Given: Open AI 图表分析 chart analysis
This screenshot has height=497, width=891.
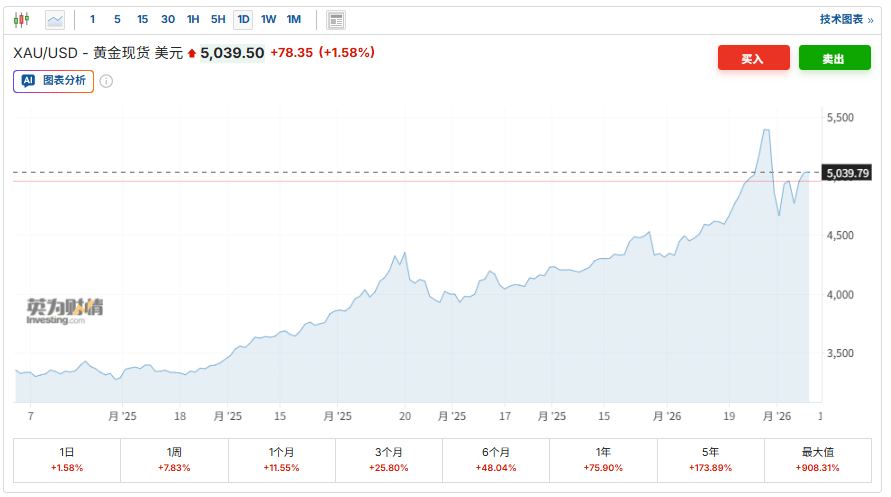Looking at the screenshot, I should point(54,81).
